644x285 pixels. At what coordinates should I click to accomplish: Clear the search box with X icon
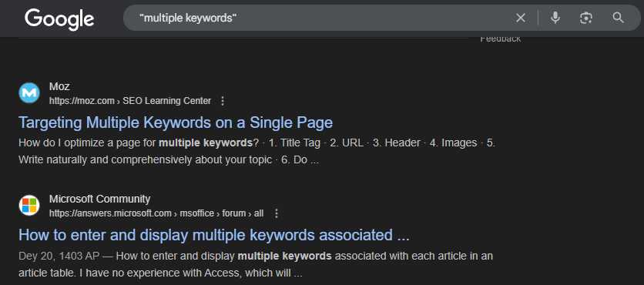[521, 18]
